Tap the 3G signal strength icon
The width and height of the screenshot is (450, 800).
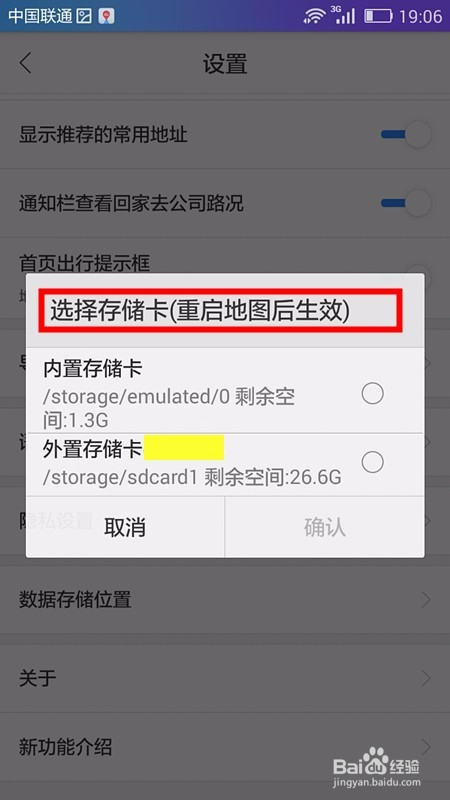coord(344,15)
